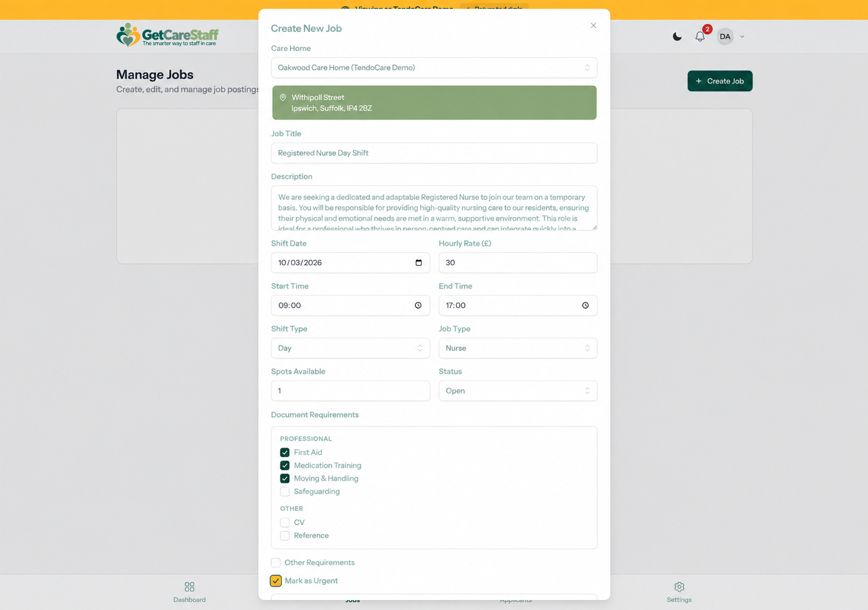Screen dimensions: 868x610
Task: Uncheck Medication Training requirement
Action: coord(285,465)
